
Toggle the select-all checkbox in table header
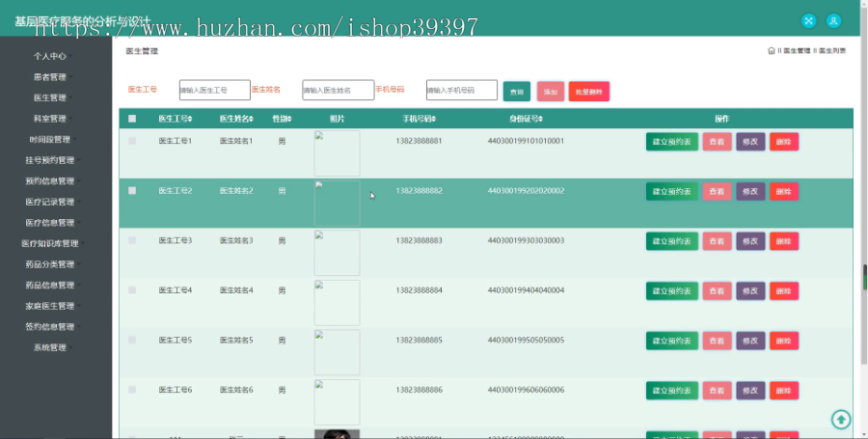(132, 119)
